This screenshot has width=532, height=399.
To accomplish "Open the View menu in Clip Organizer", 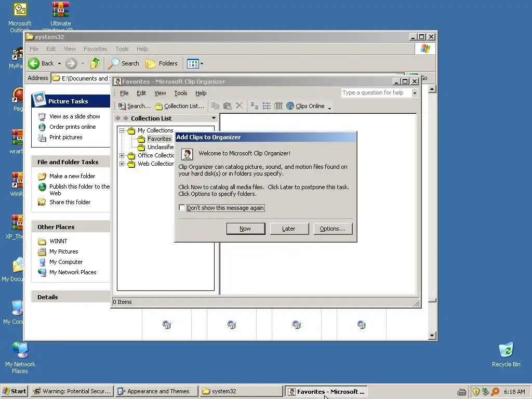I will tap(160, 93).
